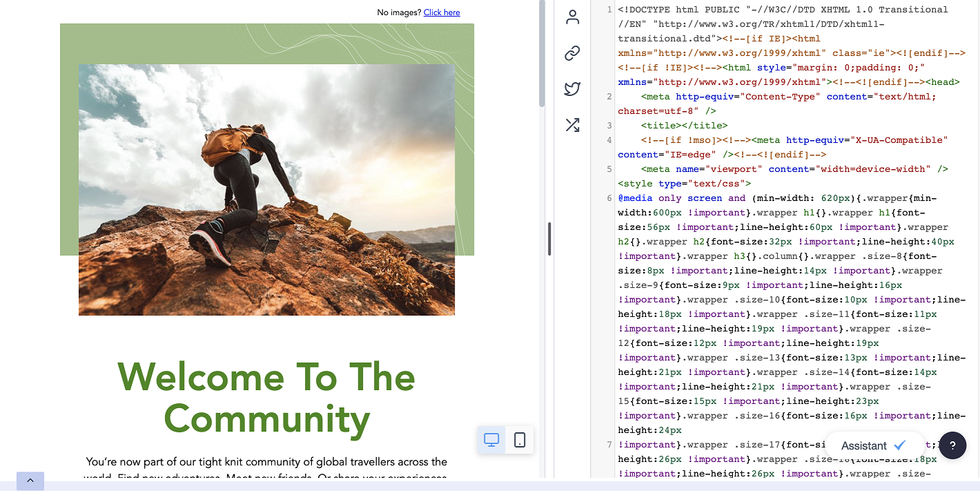This screenshot has width=980, height=491.
Task: Click the hiker image in the email preview
Action: [x=266, y=190]
